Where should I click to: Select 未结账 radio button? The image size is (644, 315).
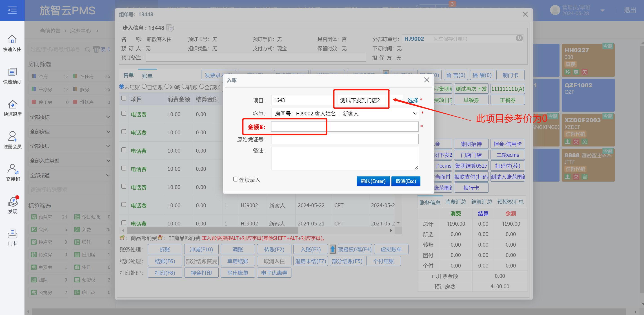[122, 87]
